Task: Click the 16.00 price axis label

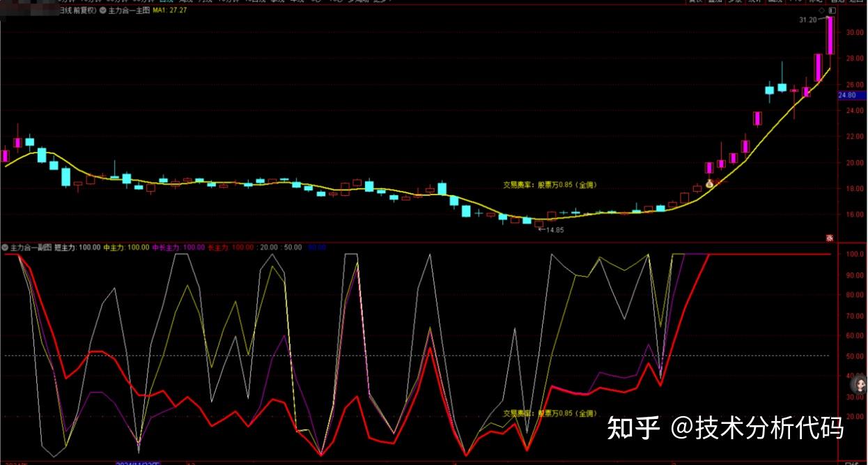Action: tap(854, 215)
